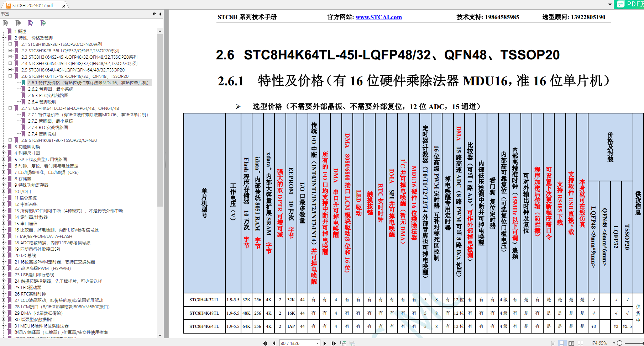Select bookmark '31 MDU16硬件16位乘除法器'
The image size is (644, 346).
coord(42,326)
